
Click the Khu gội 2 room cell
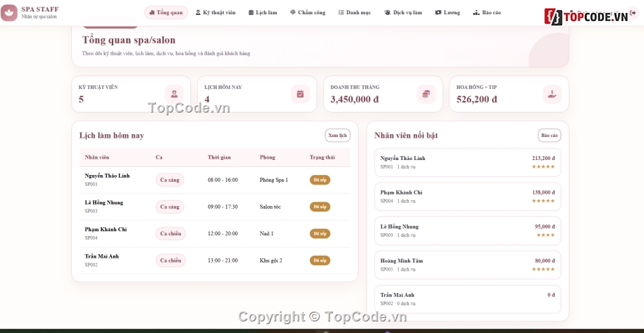pyautogui.click(x=271, y=260)
